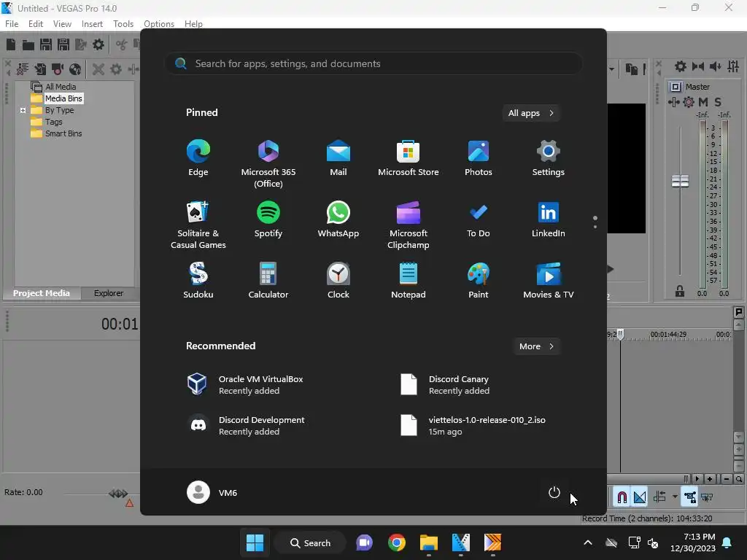Show hidden system tray icons
Screen dimensions: 747x560
588,542
